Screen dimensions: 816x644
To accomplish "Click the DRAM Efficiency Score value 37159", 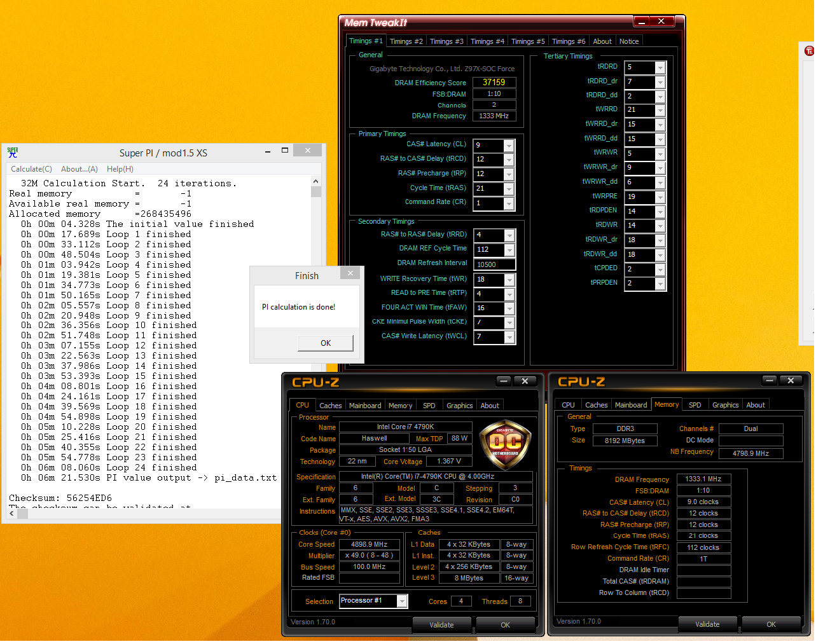I will click(494, 83).
